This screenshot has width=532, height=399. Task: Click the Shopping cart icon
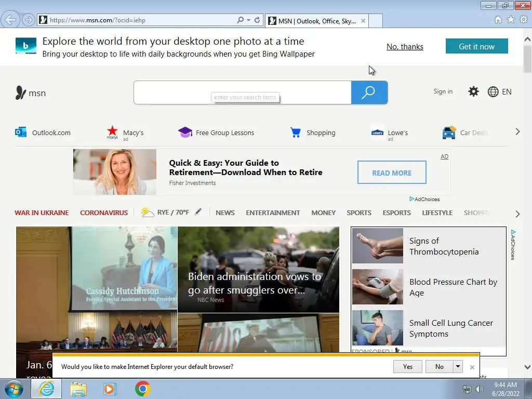point(296,132)
